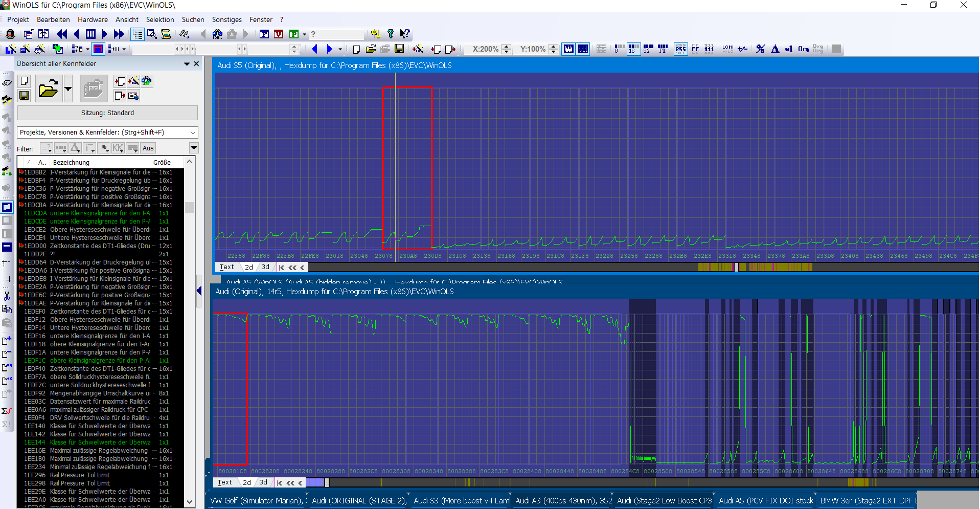Click the blue left arrow previous icon
Screen dimensions: 980x509
pyautogui.click(x=315, y=49)
